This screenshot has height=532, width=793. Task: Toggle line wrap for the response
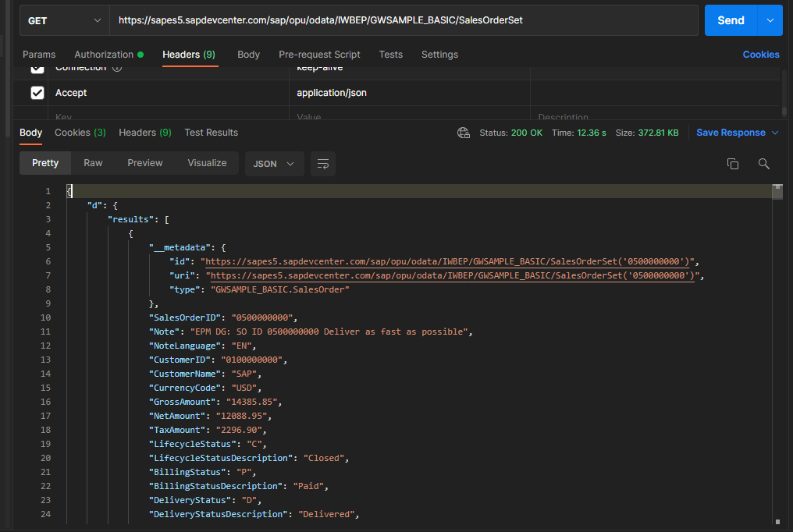[x=322, y=164]
